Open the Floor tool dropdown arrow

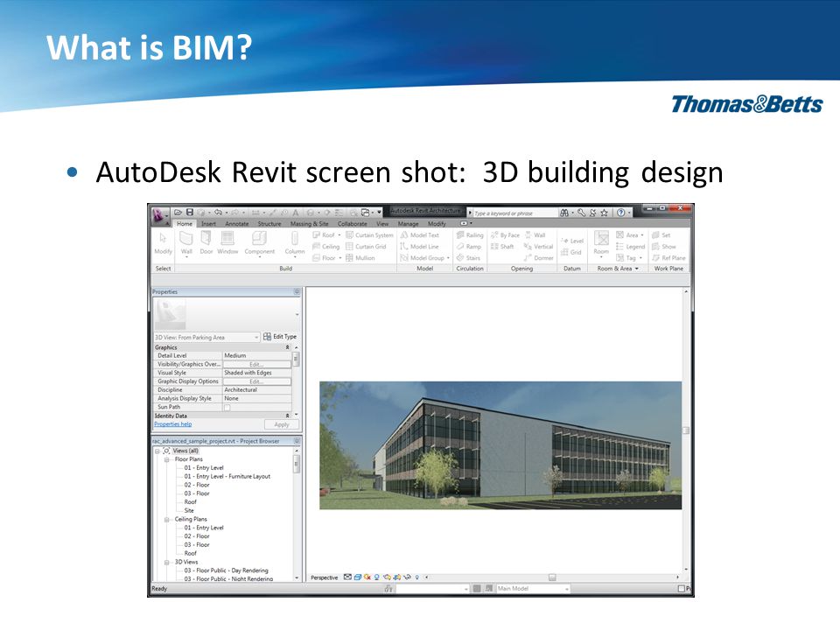pyautogui.click(x=340, y=257)
